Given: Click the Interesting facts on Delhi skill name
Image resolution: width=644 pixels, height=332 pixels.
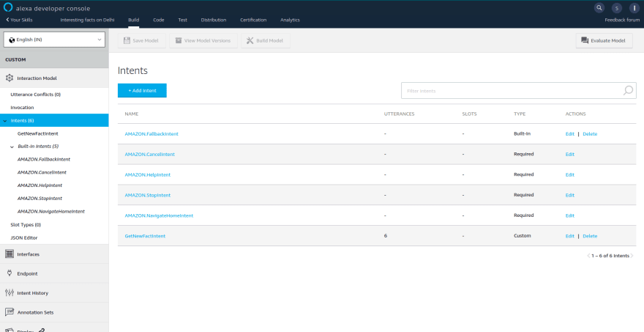Looking at the screenshot, I should 87,20.
